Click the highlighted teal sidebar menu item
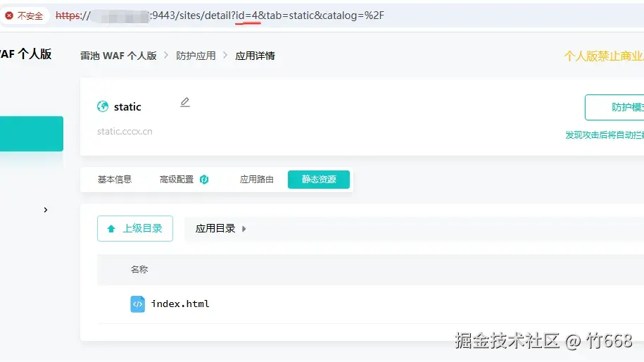The height and width of the screenshot is (362, 644). pyautogui.click(x=32, y=134)
